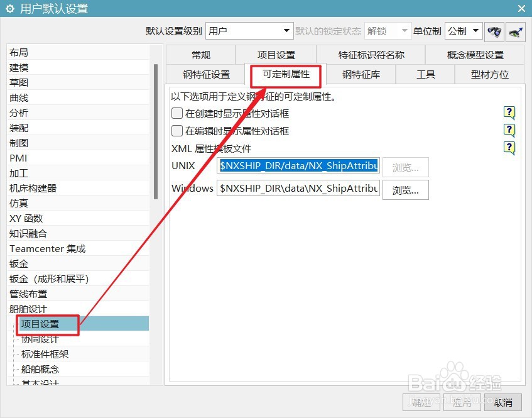This screenshot has width=532, height=418.
Task: Click 浏览 next to the Windows path
Action: [x=405, y=189]
